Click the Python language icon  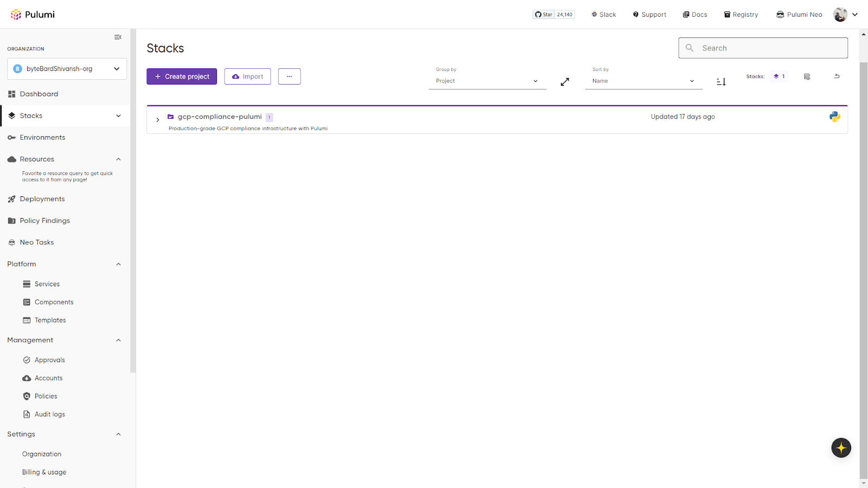(835, 117)
